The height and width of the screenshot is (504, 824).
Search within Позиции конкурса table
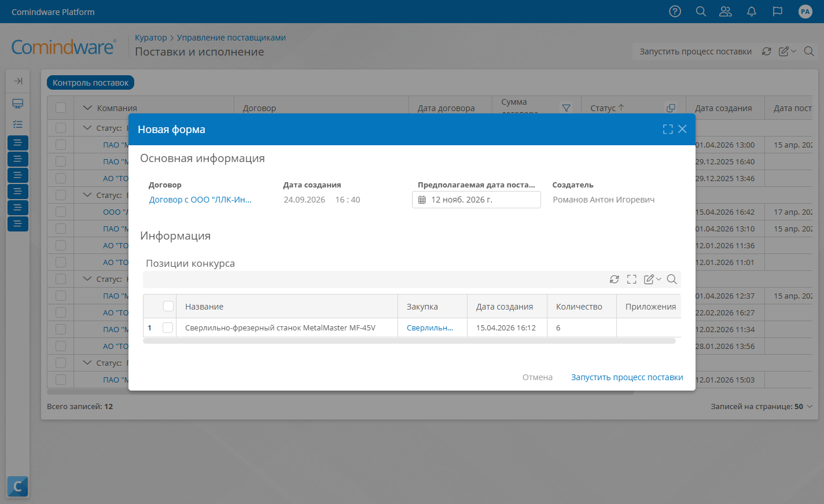click(x=672, y=279)
